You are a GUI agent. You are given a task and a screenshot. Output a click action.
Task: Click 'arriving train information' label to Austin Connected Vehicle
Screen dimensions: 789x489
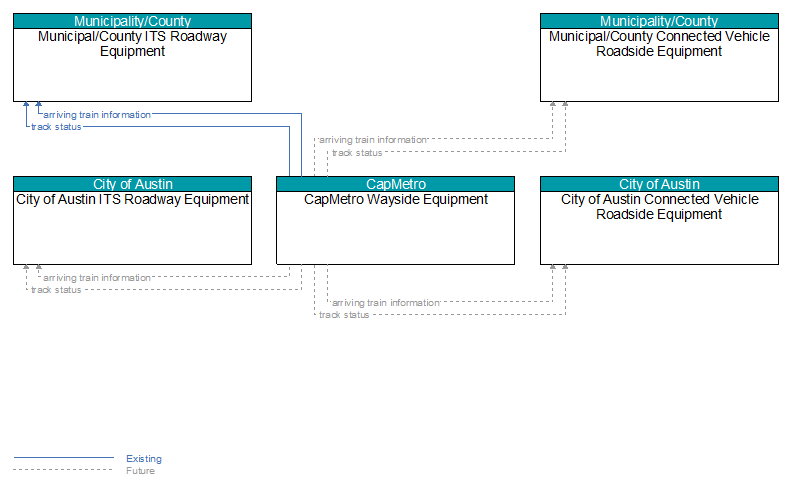[x=386, y=303]
